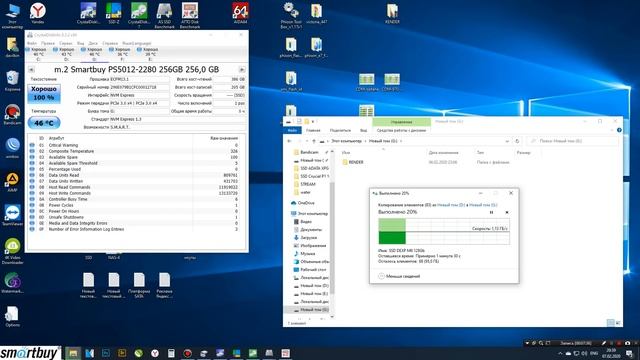The height and width of the screenshot is (360, 640).
Task: Switch to Photoshop on the taskbar
Action: (106, 353)
